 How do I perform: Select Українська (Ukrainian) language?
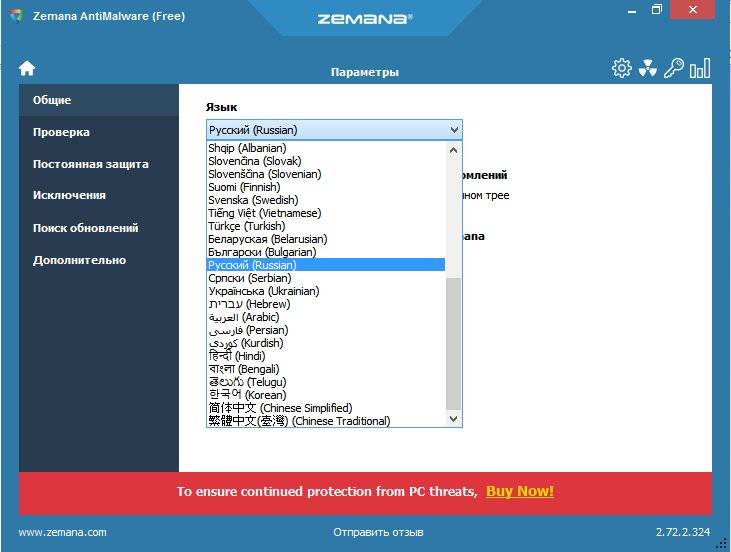coord(326,291)
